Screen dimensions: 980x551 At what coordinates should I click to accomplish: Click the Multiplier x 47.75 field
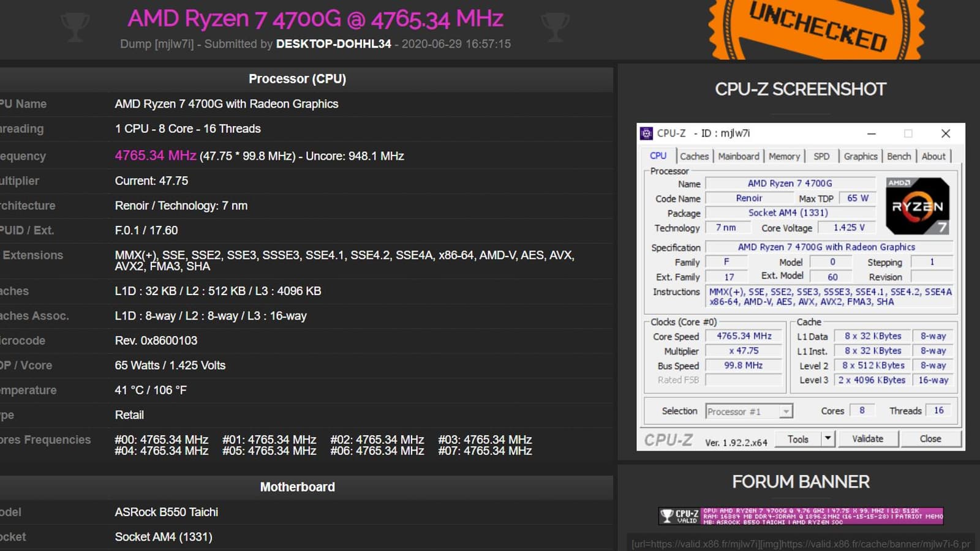(x=744, y=351)
